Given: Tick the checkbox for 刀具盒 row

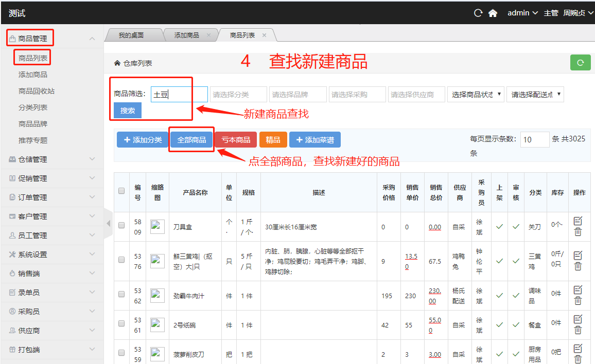Looking at the screenshot, I should [x=121, y=225].
